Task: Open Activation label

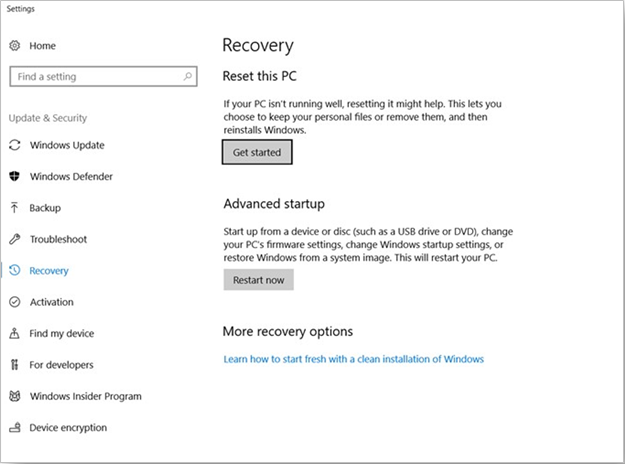Action: (x=52, y=302)
